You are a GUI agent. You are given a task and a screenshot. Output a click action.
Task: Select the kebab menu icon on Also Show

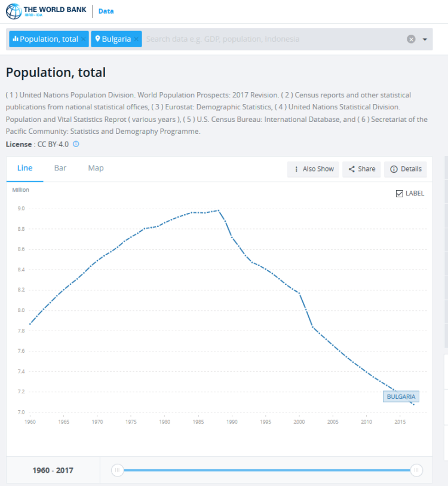point(296,169)
